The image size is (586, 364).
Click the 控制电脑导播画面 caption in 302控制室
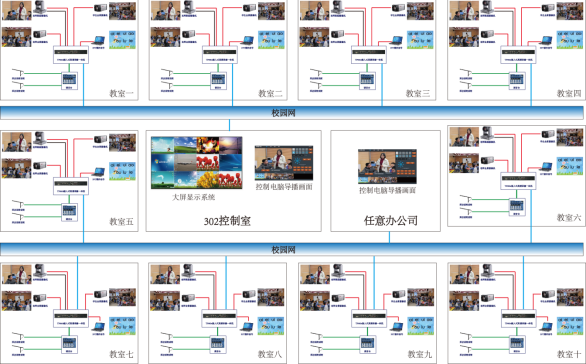point(284,186)
